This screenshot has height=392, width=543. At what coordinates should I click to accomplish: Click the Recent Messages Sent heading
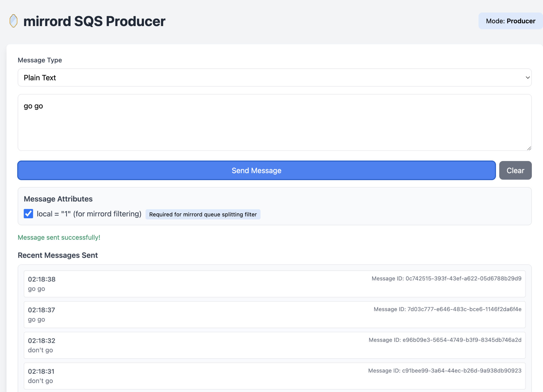[x=58, y=255]
